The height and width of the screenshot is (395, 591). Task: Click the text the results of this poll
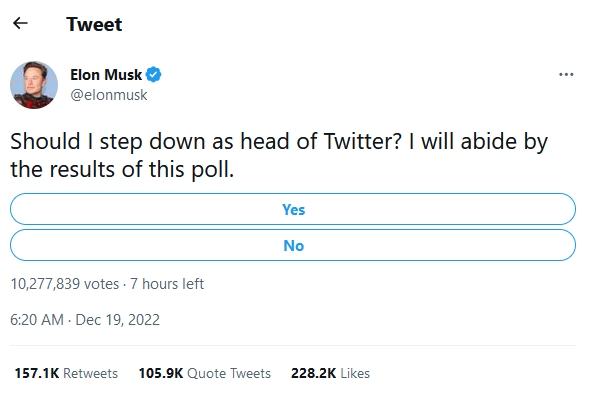pos(122,170)
